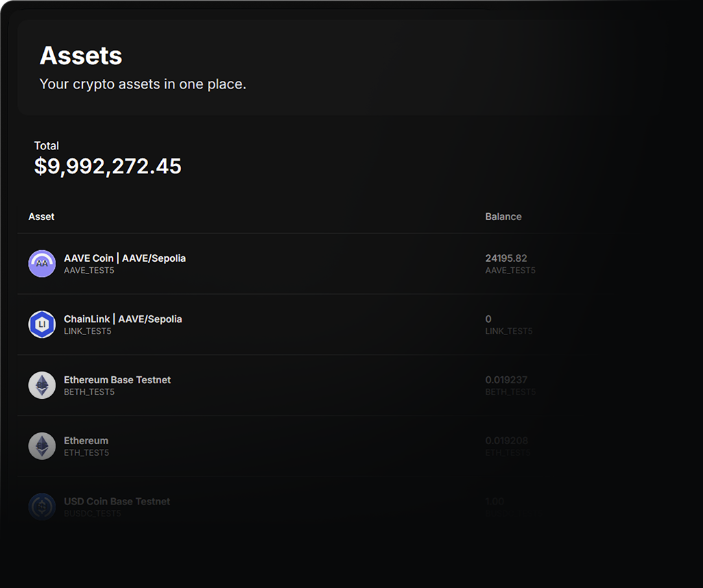Click the LINK_TEST5 ticker under the asset name

click(x=87, y=332)
